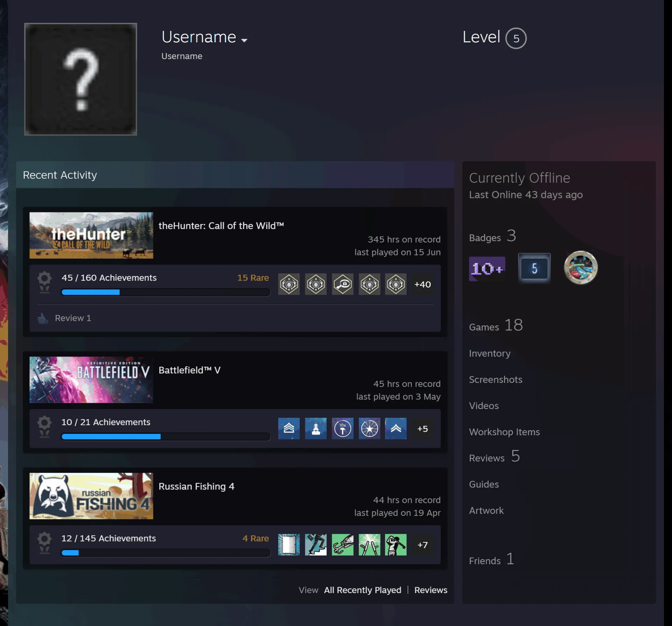Viewport: 672px width, 626px height.
Task: Click the Russian Fishing 4 title text
Action: (196, 486)
